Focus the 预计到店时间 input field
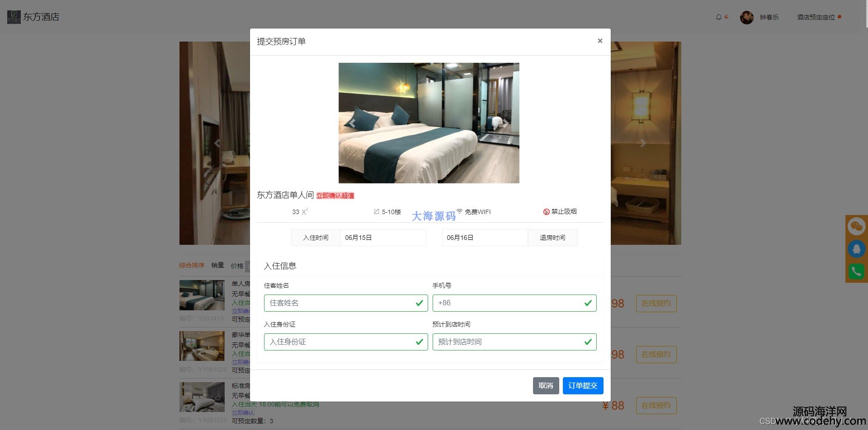 tap(514, 342)
